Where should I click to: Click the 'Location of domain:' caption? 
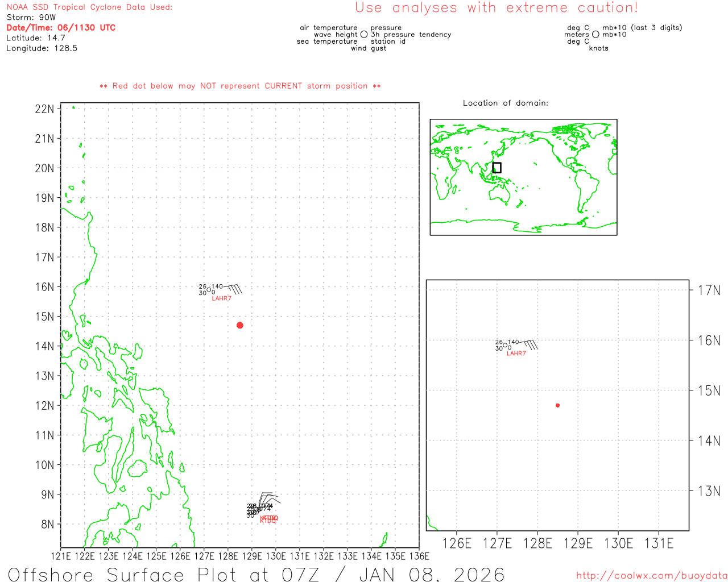click(505, 103)
